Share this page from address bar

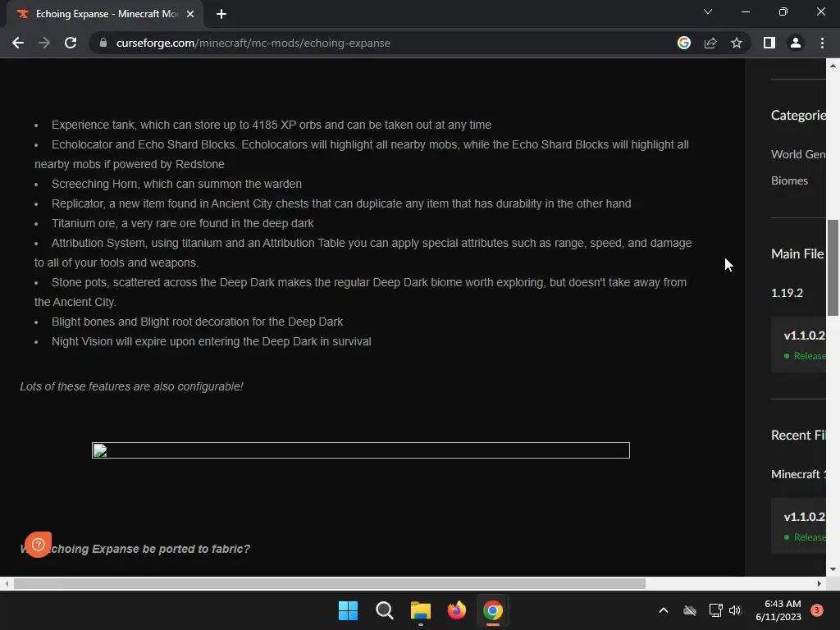(710, 43)
